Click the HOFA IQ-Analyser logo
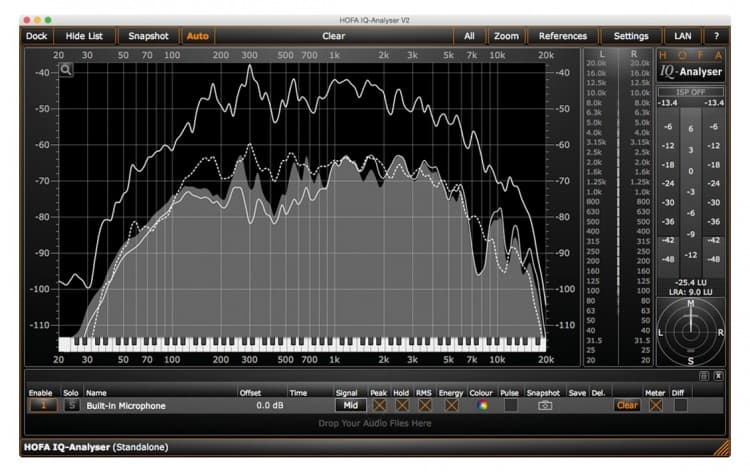 click(x=691, y=65)
